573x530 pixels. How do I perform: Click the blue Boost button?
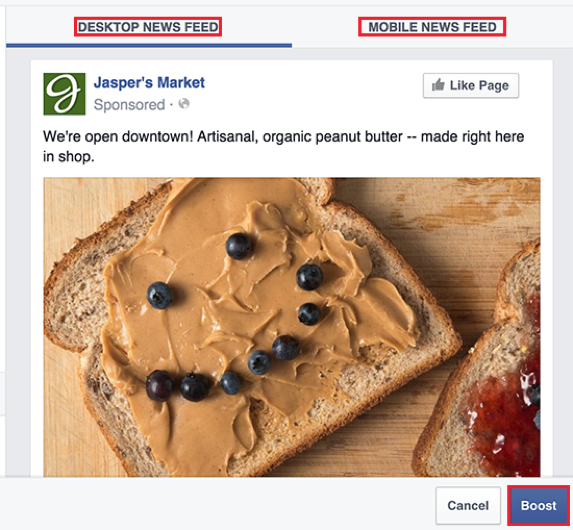pyautogui.click(x=538, y=506)
